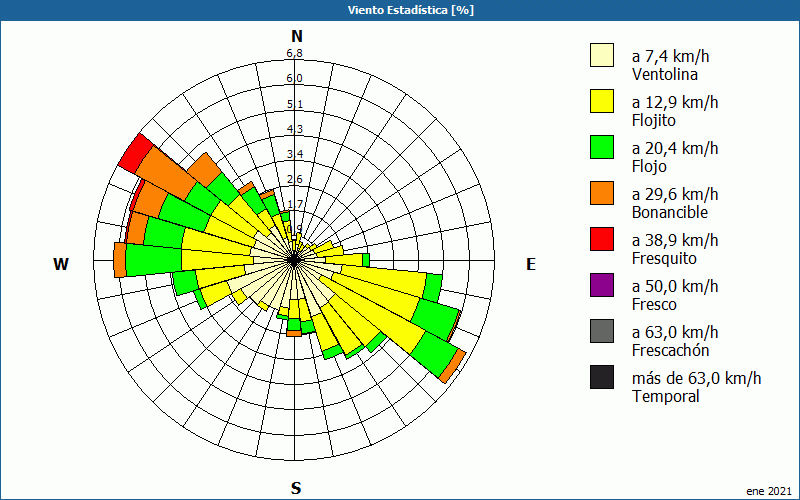The width and height of the screenshot is (800, 500).
Task: Click the 'Viento Estadística [%]' title
Action: tap(411, 10)
